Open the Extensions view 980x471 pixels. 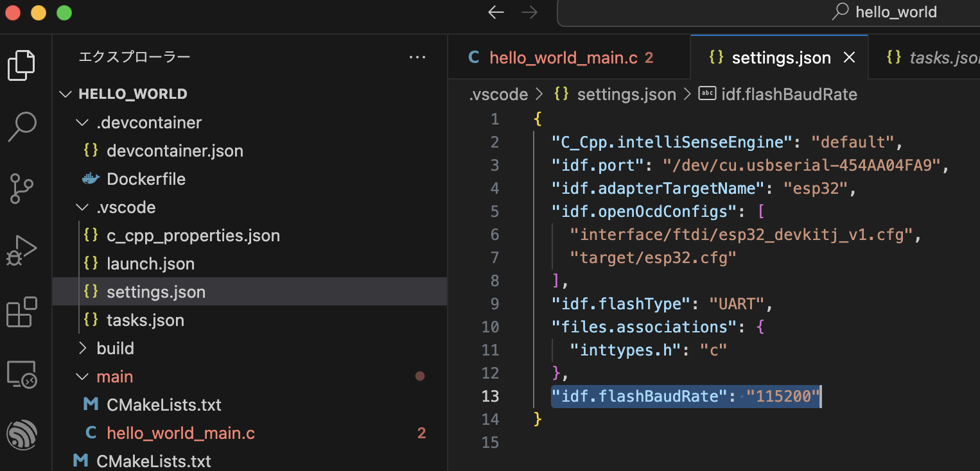pyautogui.click(x=22, y=311)
